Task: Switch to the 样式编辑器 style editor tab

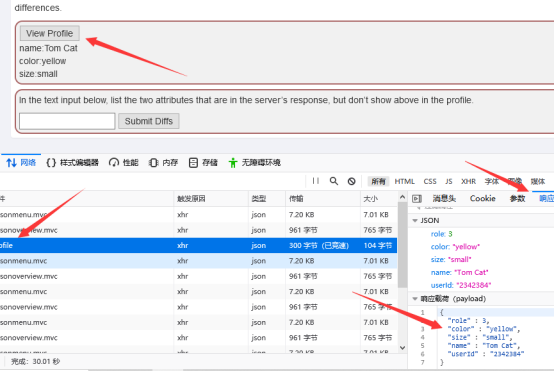Action: coord(72,163)
